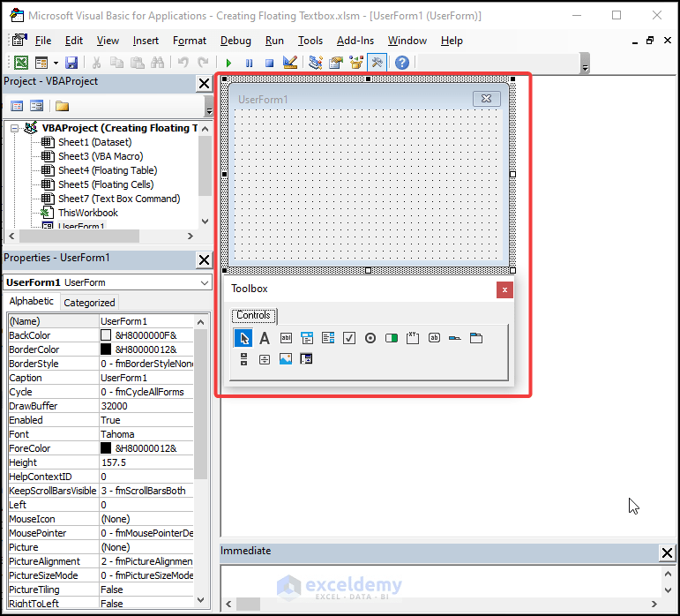Click the Insert UserForm toolbar icon
The height and width of the screenshot is (616, 680).
click(41, 63)
